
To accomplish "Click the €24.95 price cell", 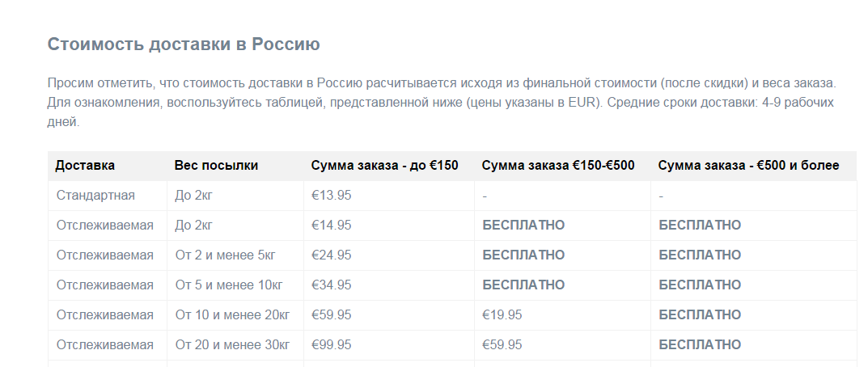I will coord(331,255).
